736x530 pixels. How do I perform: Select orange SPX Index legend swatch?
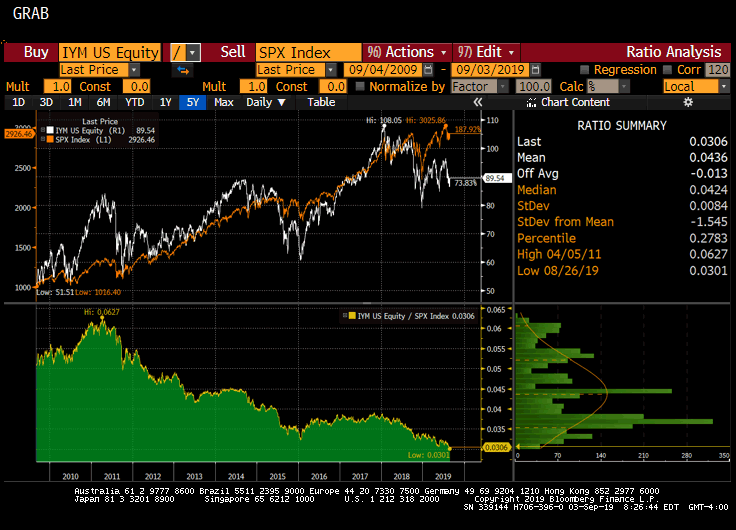(x=50, y=139)
